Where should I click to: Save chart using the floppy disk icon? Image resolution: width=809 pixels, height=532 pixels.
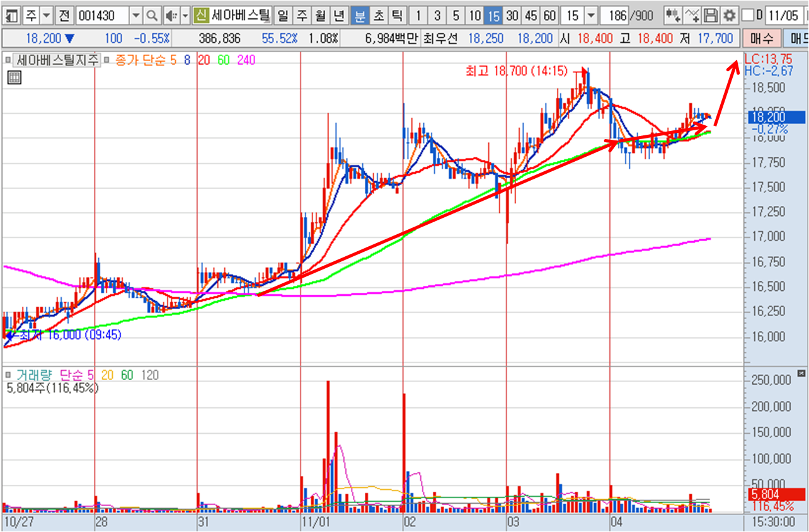(711, 14)
